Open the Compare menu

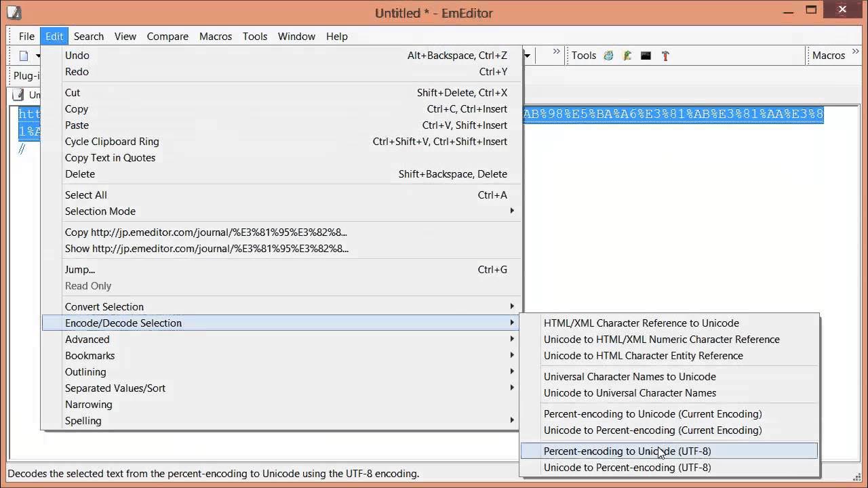[167, 36]
